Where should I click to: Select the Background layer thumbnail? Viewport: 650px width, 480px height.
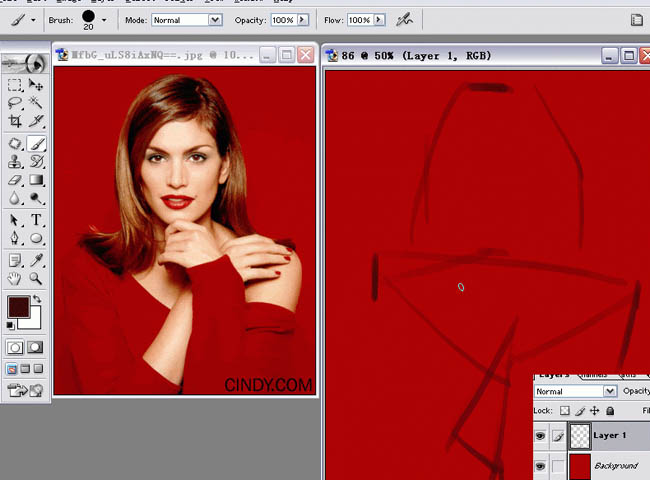tap(580, 467)
